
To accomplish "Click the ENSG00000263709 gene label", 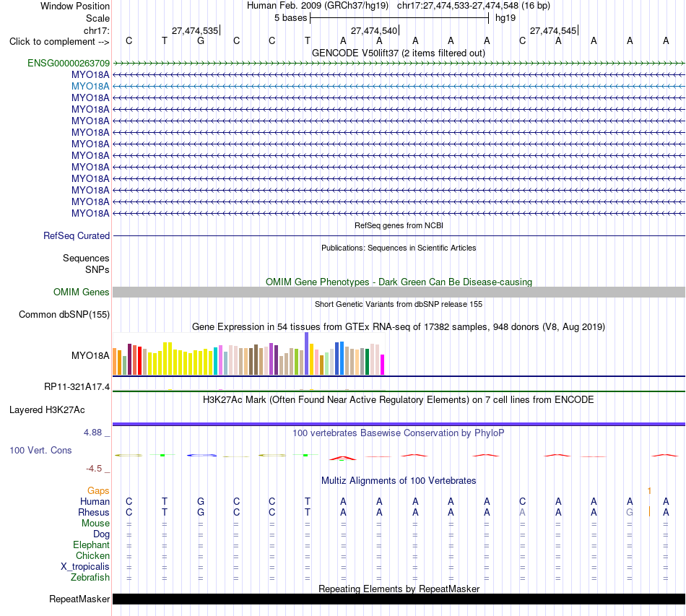I will [x=69, y=64].
